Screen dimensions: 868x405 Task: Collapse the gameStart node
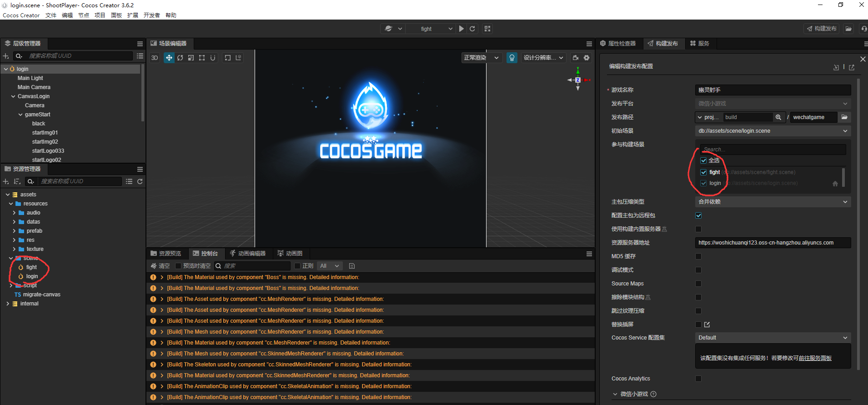coord(20,115)
